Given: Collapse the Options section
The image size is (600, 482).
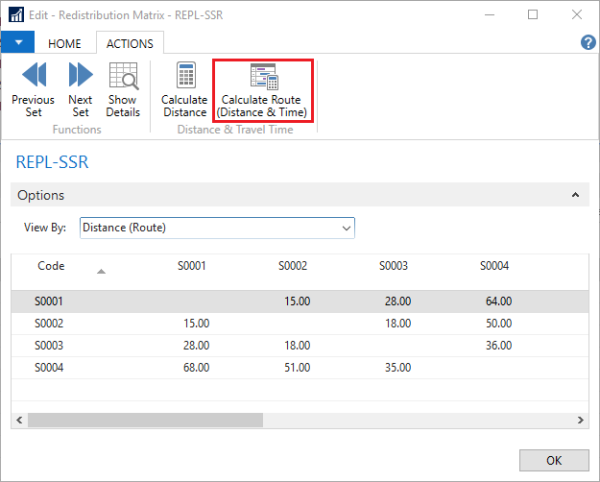Looking at the screenshot, I should point(574,196).
